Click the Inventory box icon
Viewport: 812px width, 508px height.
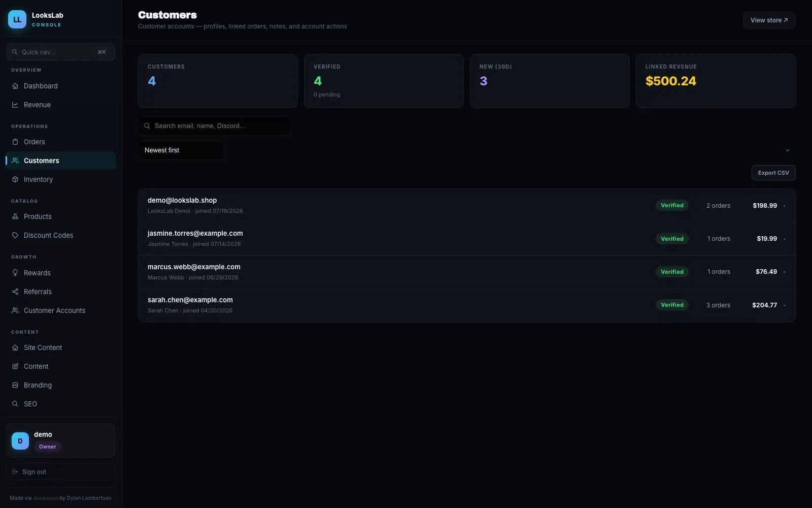pos(15,179)
